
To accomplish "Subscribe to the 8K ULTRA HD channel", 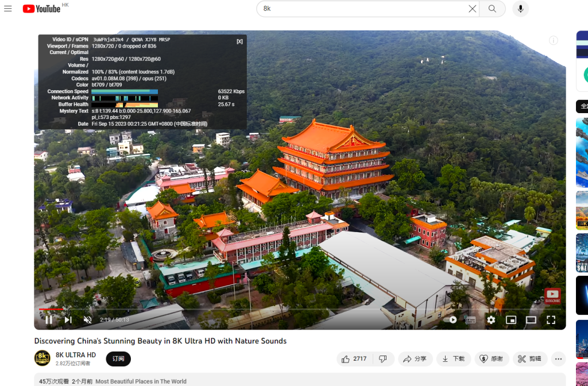I will click(118, 359).
